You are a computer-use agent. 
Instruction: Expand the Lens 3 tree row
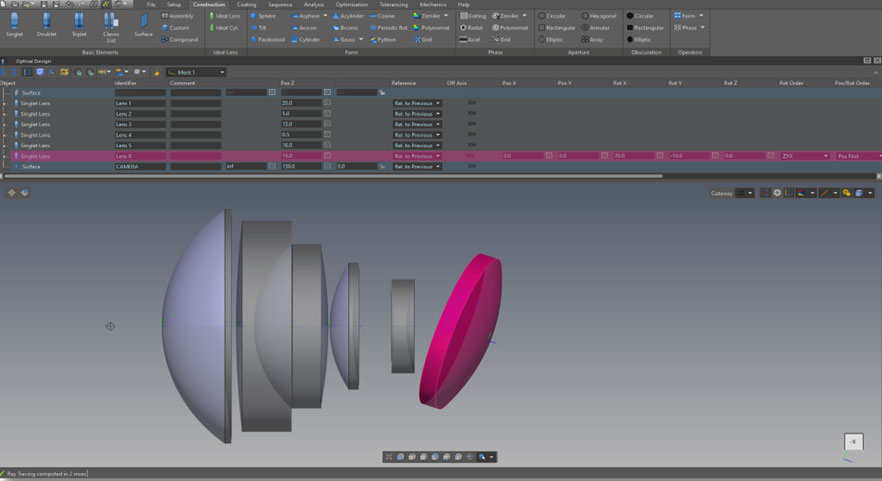pyautogui.click(x=4, y=124)
